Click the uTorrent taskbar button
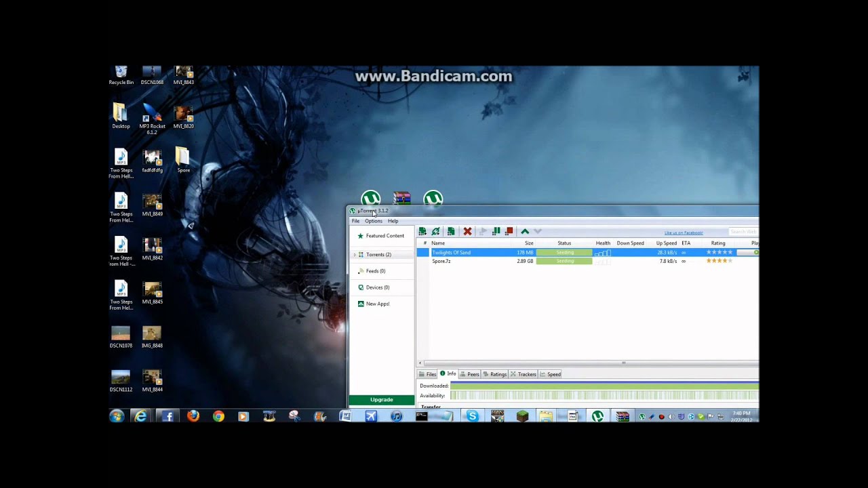The width and height of the screenshot is (868, 488). (x=597, y=416)
